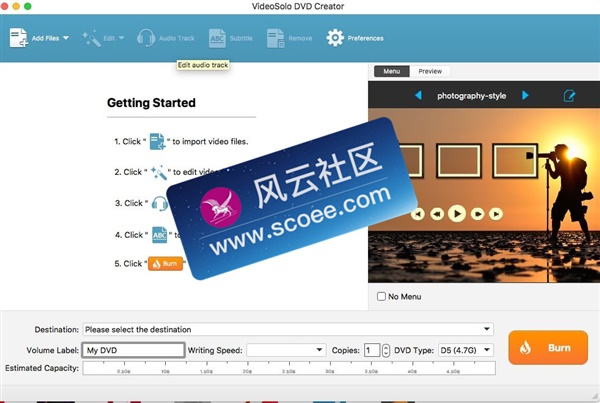Click skip-to-last button in menu preview
This screenshot has width=600, height=403.
point(496,214)
